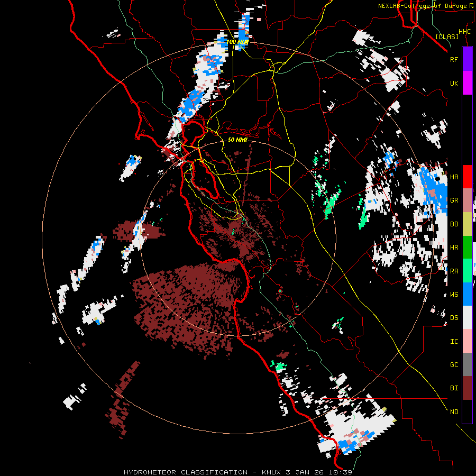Click the BD legend label
The image size is (476, 476).
[454, 224]
